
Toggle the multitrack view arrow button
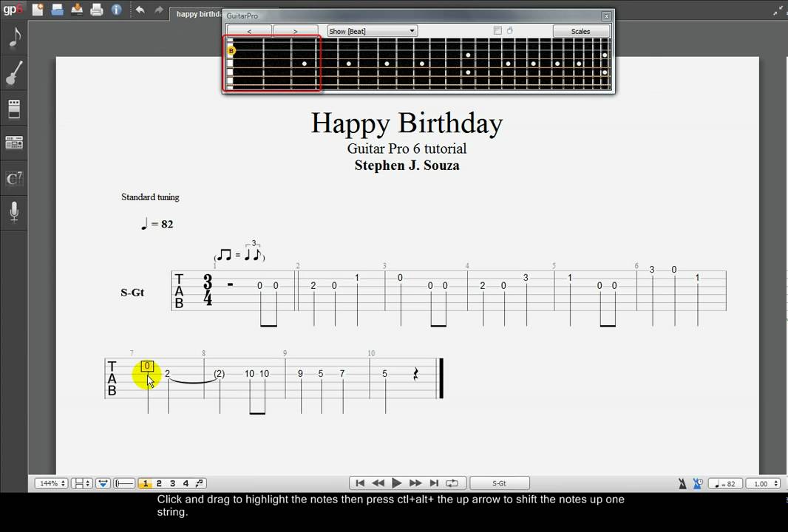pyautogui.click(x=103, y=483)
